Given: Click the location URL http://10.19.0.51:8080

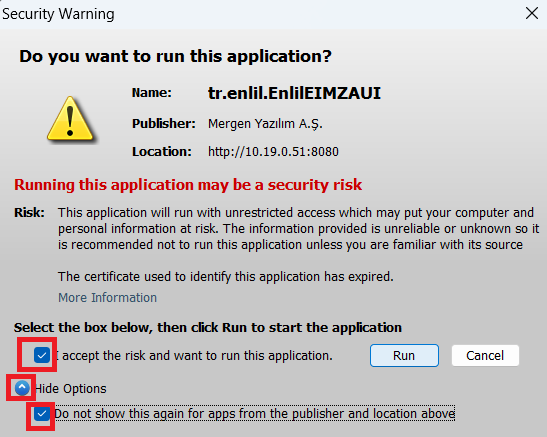Looking at the screenshot, I should (x=273, y=152).
